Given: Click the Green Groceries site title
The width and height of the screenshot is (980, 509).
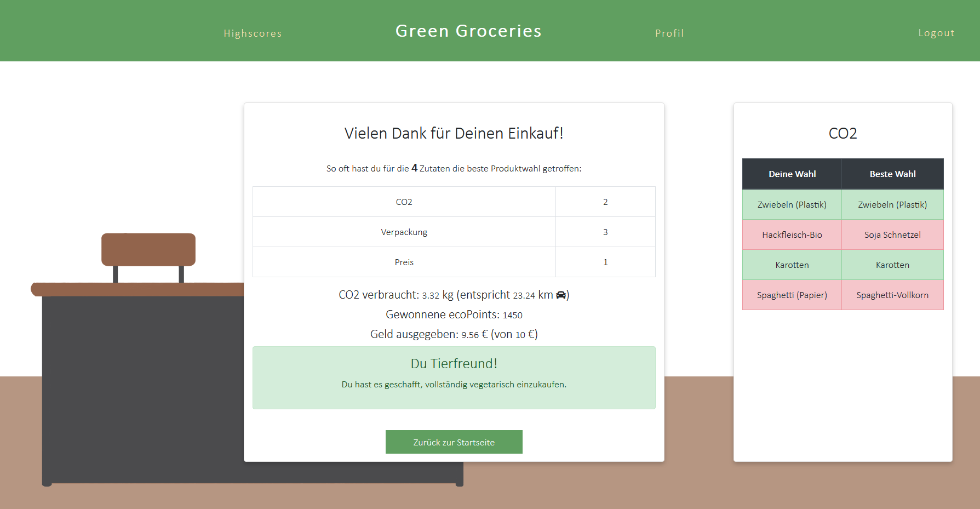Looking at the screenshot, I should (468, 31).
